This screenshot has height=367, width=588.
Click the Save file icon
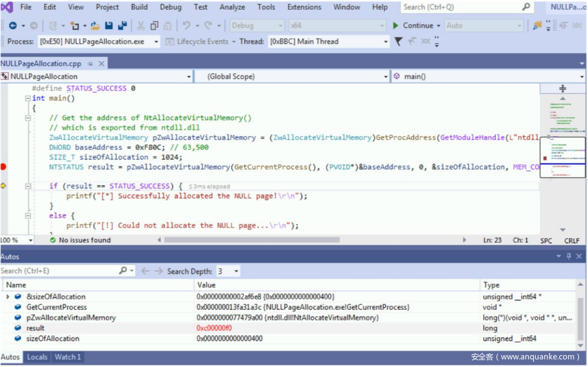109,25
